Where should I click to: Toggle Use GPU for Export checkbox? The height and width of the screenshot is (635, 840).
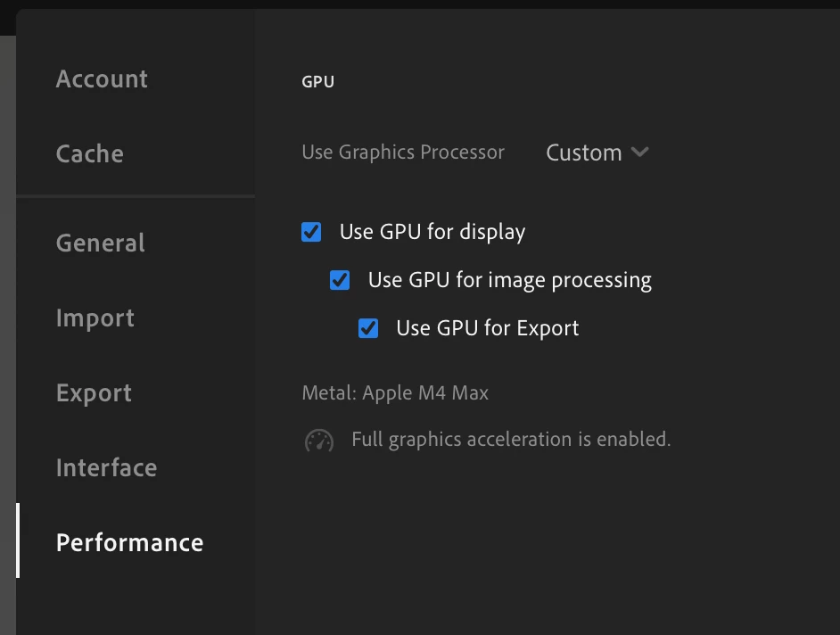(368, 329)
